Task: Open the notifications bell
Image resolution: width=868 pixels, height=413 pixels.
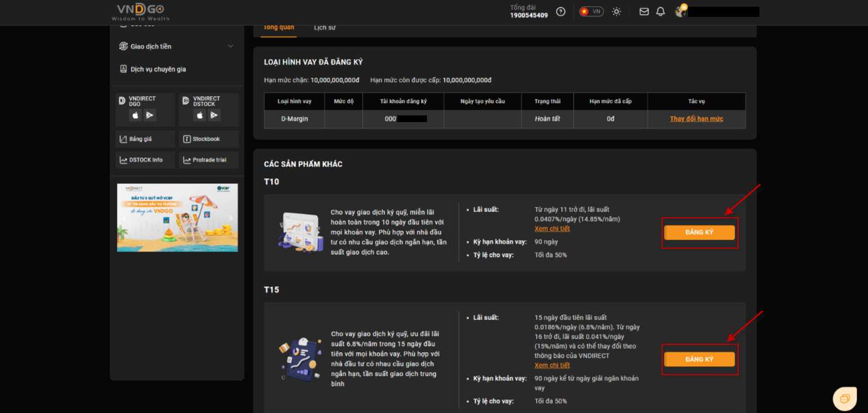Action: pyautogui.click(x=660, y=11)
